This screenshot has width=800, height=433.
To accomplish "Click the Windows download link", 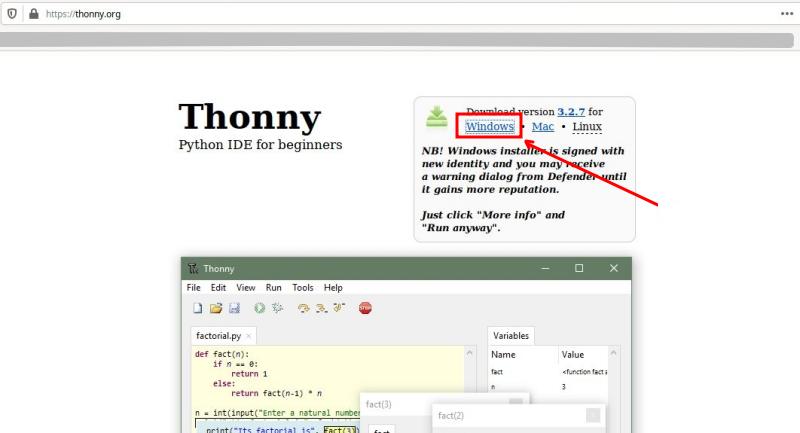I will 489,127.
